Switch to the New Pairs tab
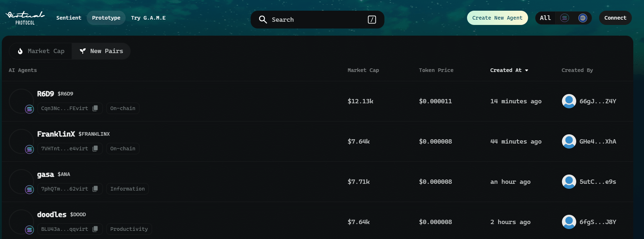The width and height of the screenshot is (644, 239). click(101, 51)
